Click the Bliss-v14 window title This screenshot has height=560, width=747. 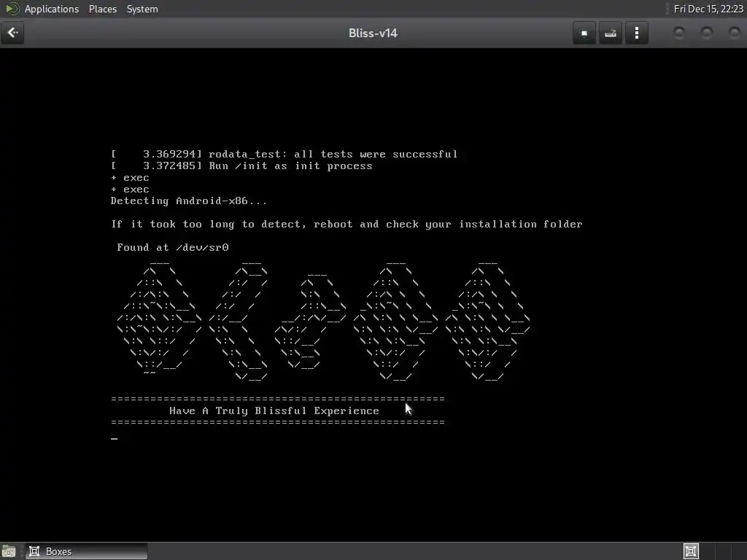[x=373, y=34]
